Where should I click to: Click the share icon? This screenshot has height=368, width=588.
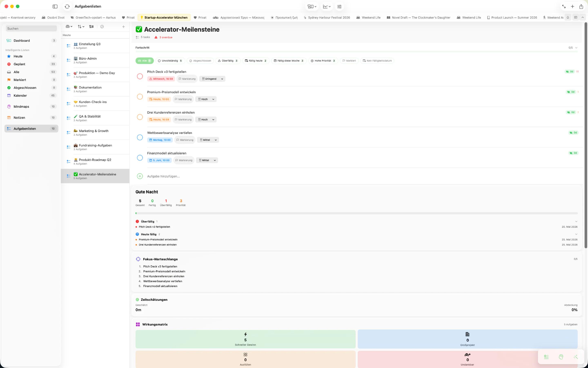click(581, 7)
